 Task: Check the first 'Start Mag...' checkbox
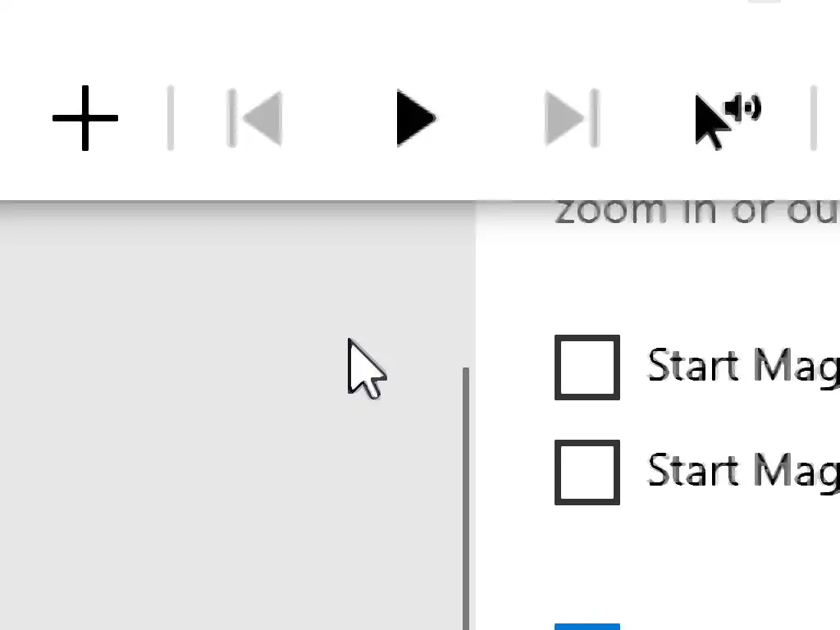587,367
